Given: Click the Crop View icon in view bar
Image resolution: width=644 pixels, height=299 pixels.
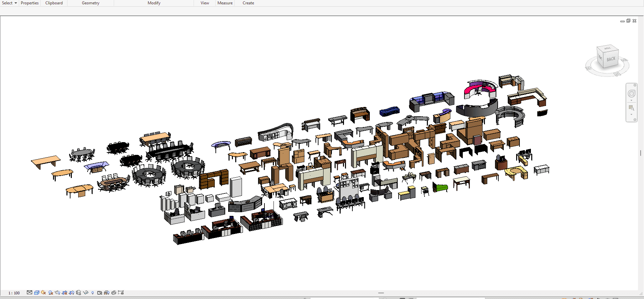Looking at the screenshot, I should [x=64, y=293].
